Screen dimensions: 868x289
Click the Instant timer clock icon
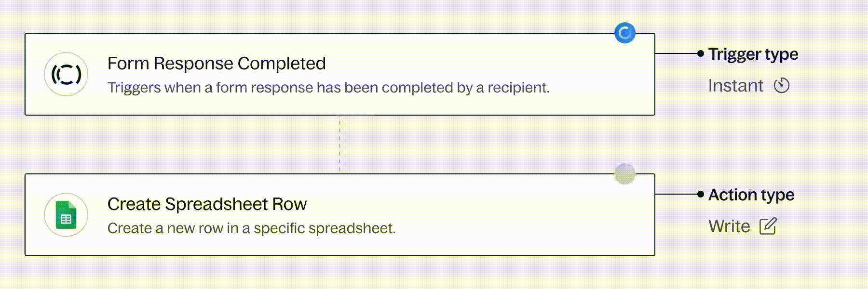782,86
